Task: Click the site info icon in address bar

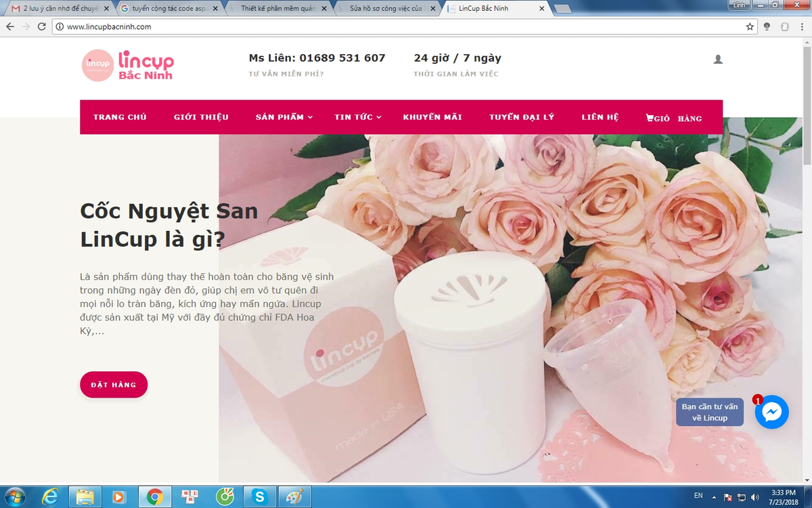Action: [60, 27]
